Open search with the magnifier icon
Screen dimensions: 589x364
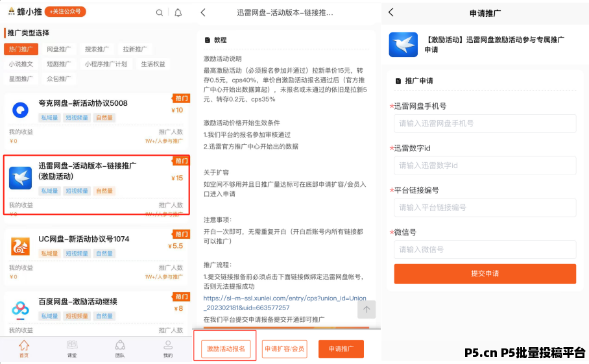pyautogui.click(x=160, y=13)
